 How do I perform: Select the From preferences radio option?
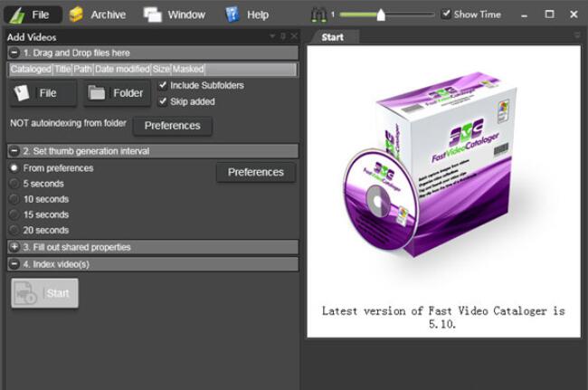coord(14,168)
